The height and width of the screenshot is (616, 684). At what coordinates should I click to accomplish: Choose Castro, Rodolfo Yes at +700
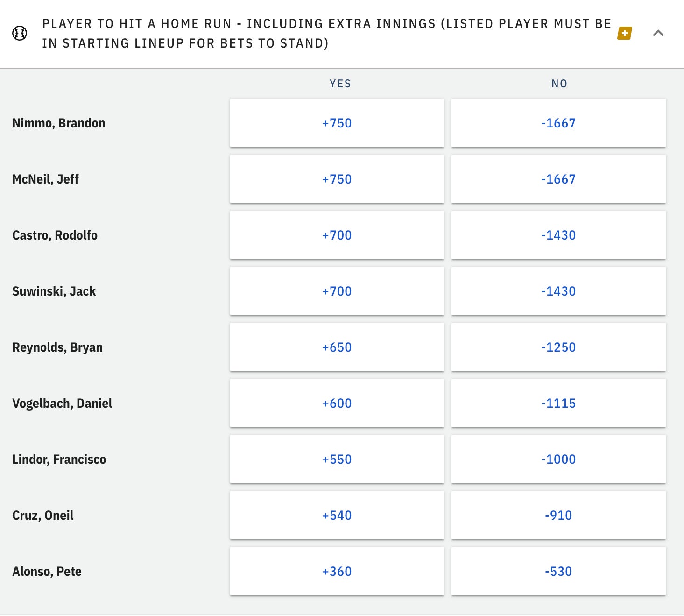tap(337, 235)
